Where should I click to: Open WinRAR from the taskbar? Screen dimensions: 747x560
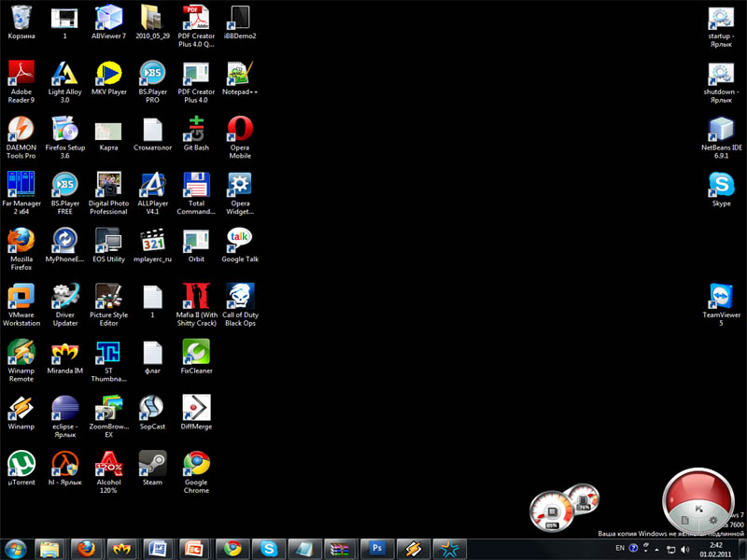[339, 549]
